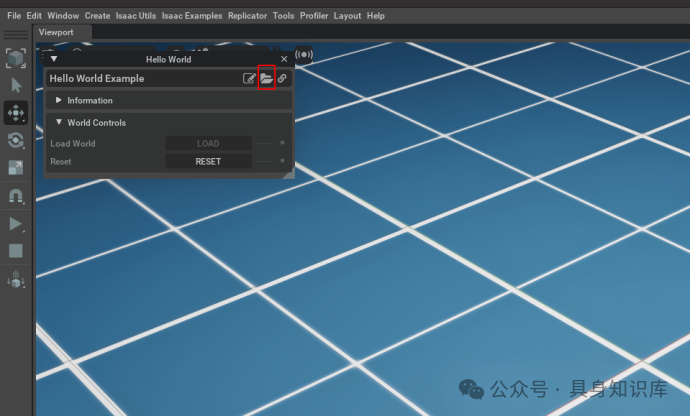Open the Replicator menu
690x417 pixels.
coord(247,16)
